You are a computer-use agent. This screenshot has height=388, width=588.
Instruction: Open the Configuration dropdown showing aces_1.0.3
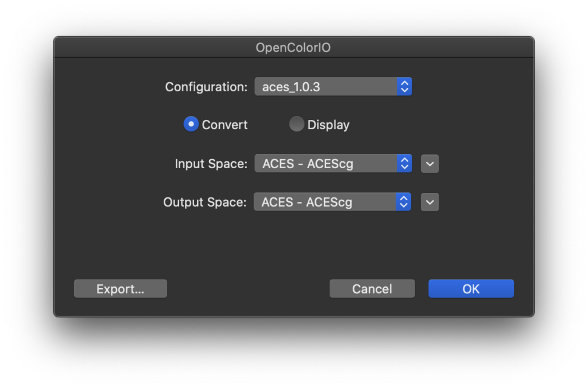coord(326,87)
